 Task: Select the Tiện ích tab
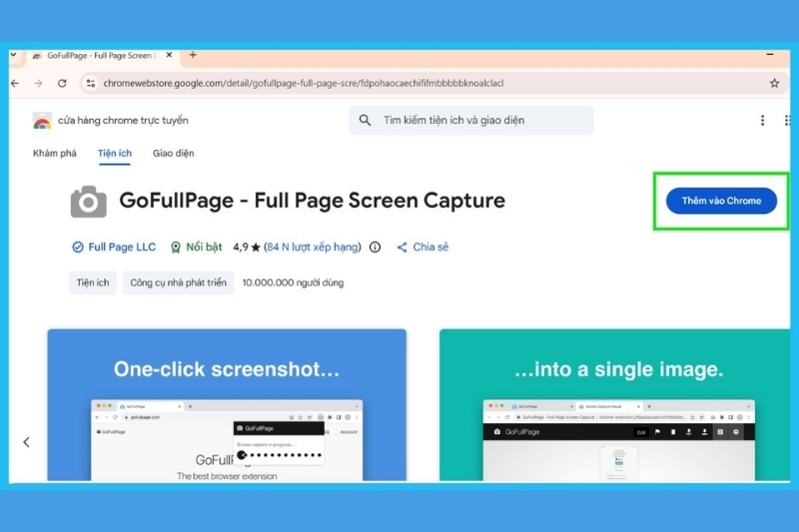coord(115,154)
